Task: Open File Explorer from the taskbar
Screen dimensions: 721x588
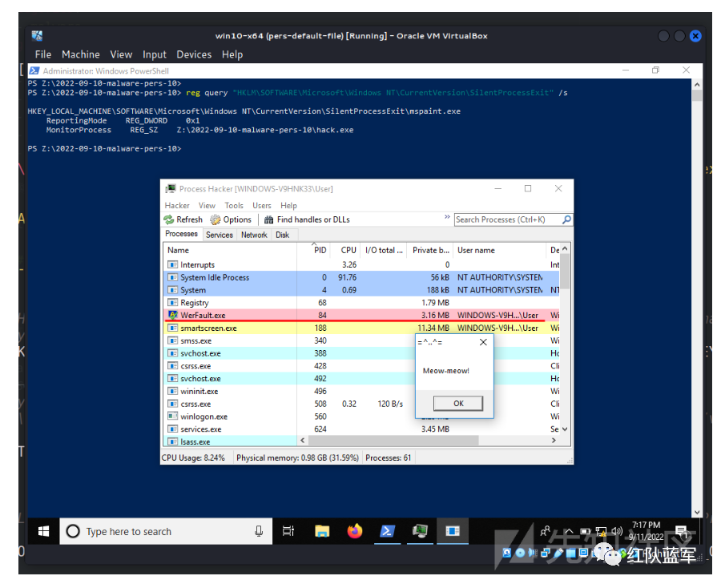Action: click(322, 531)
